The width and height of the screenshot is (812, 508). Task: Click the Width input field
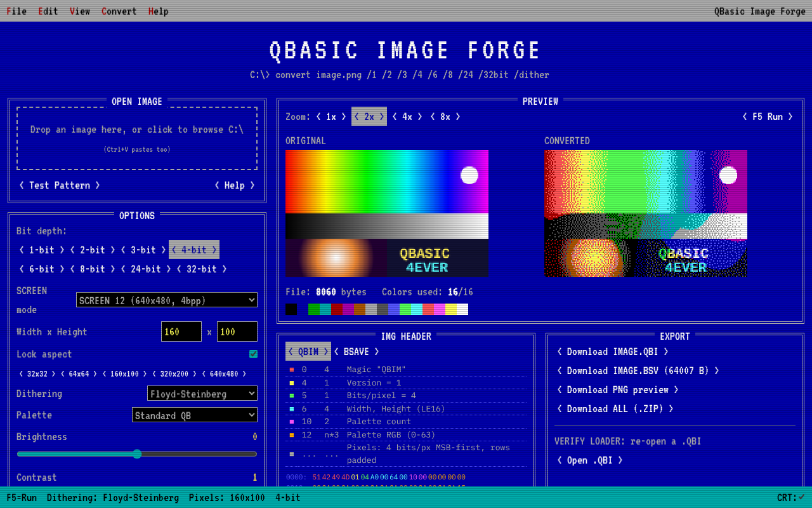pos(181,331)
